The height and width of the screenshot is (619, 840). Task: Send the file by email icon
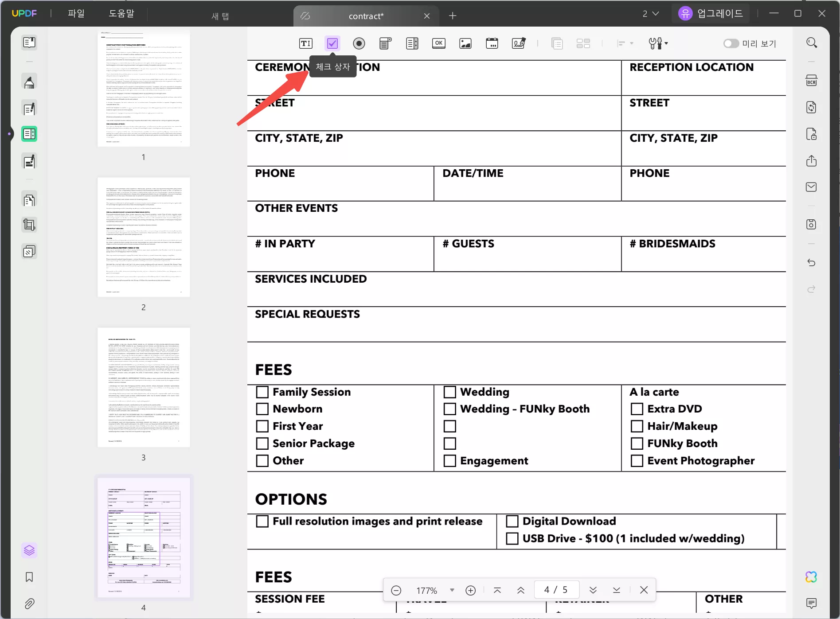click(x=812, y=187)
